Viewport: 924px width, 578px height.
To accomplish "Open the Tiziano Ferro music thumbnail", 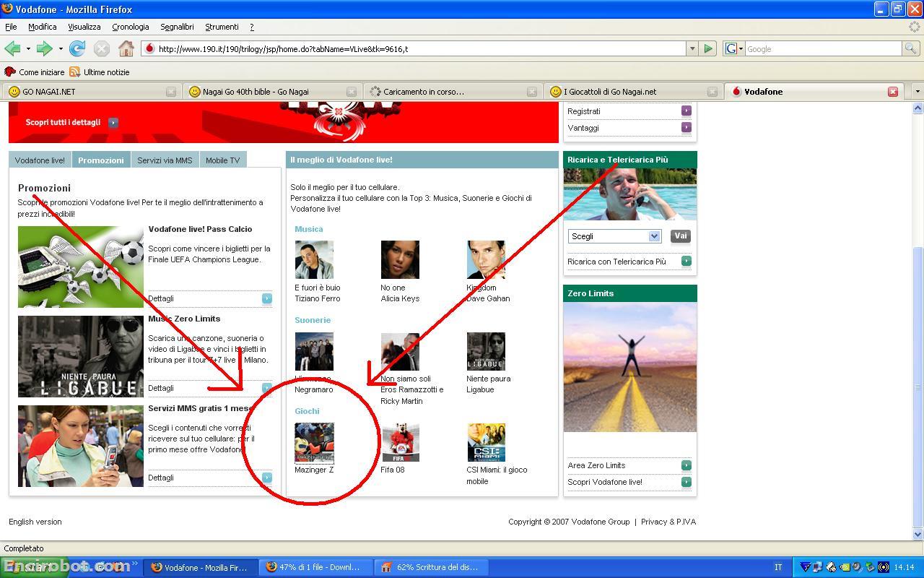I will [314, 260].
